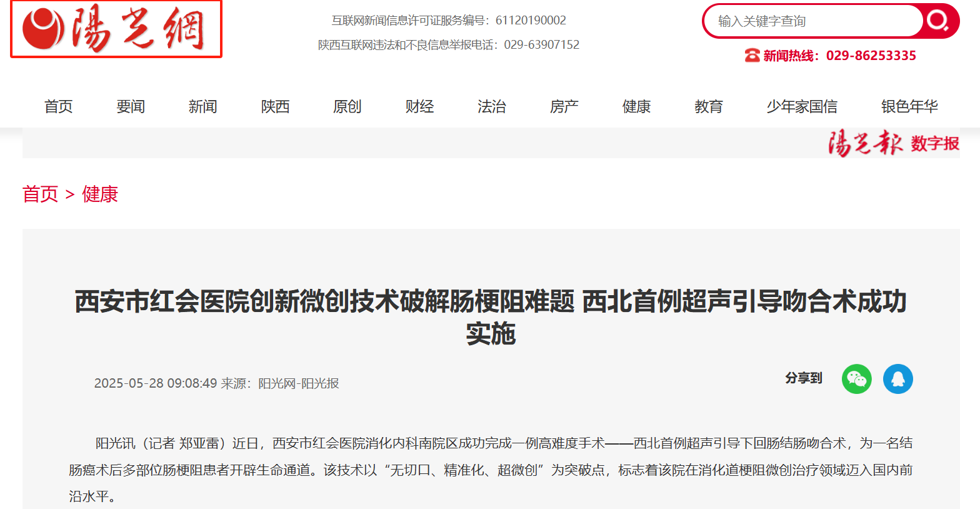The width and height of the screenshot is (980, 509).
Task: Open the 法治 navigation section
Action: pos(492,107)
